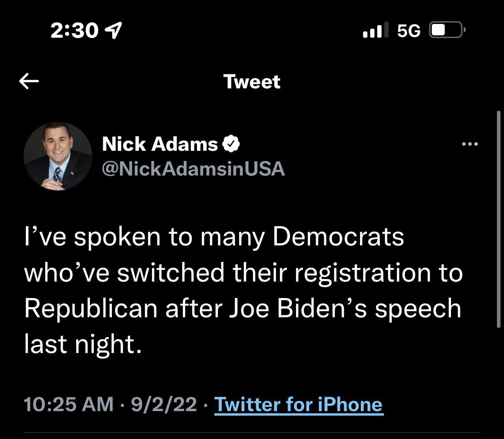Tap the tweet timestamp 10:25 AM
Image resolution: width=504 pixels, height=439 pixels.
click(x=68, y=404)
